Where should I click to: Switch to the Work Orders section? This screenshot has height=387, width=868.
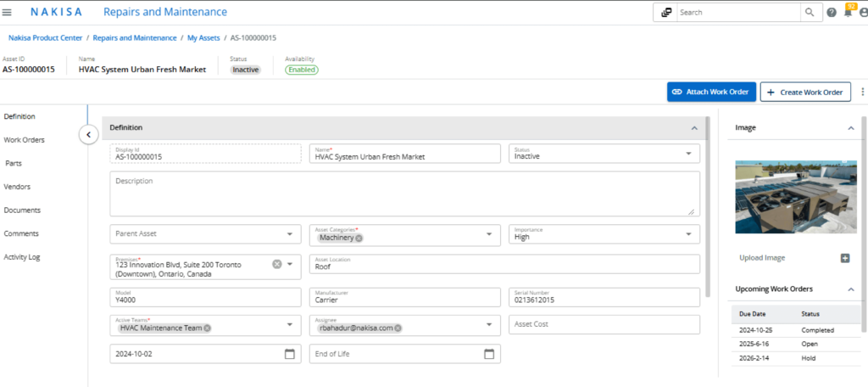click(x=24, y=140)
